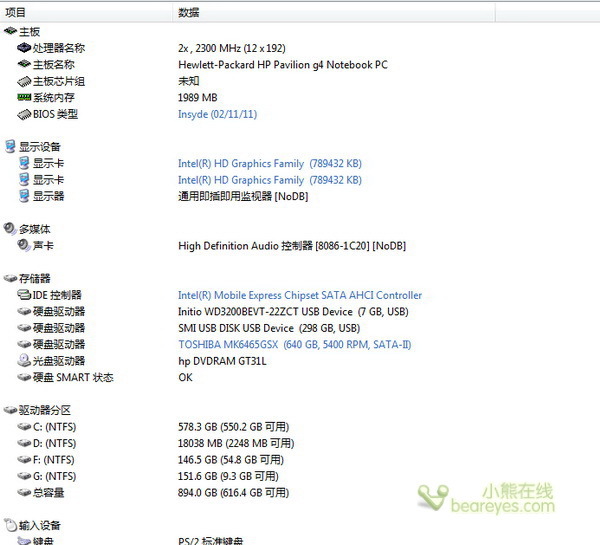The width and height of the screenshot is (600, 545).
Task: Click the 显示器 monitor icon
Action: [x=24, y=196]
